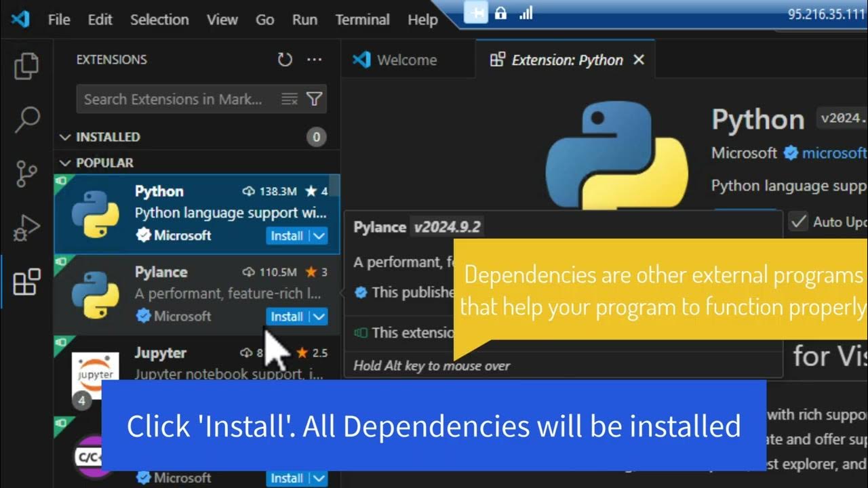Click the Jupyter 2.5 star rating
Viewport: 868px width, 488px height.
coord(312,352)
